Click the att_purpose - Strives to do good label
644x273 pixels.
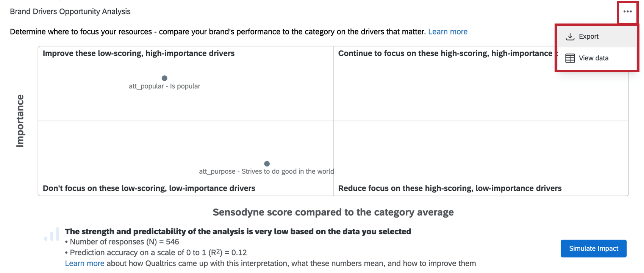pos(266,171)
